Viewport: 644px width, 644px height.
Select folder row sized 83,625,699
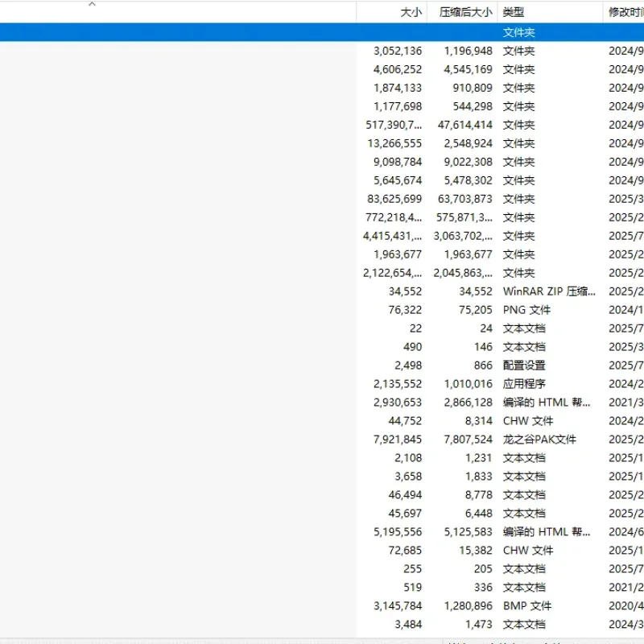[x=322, y=199]
